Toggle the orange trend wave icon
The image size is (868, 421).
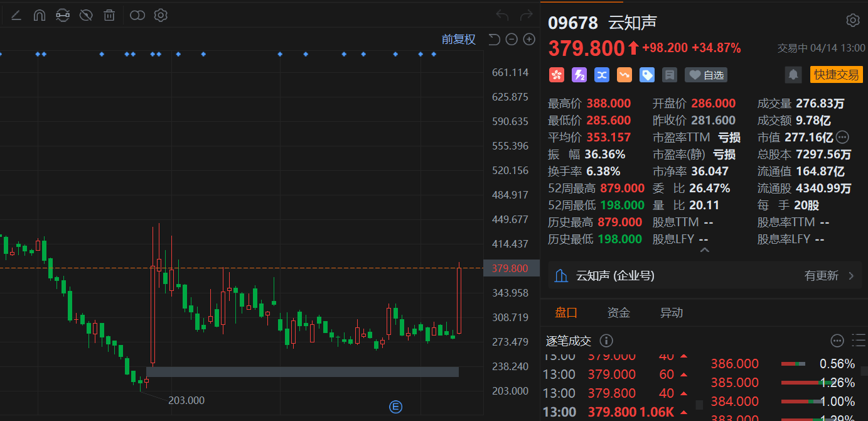tap(624, 75)
